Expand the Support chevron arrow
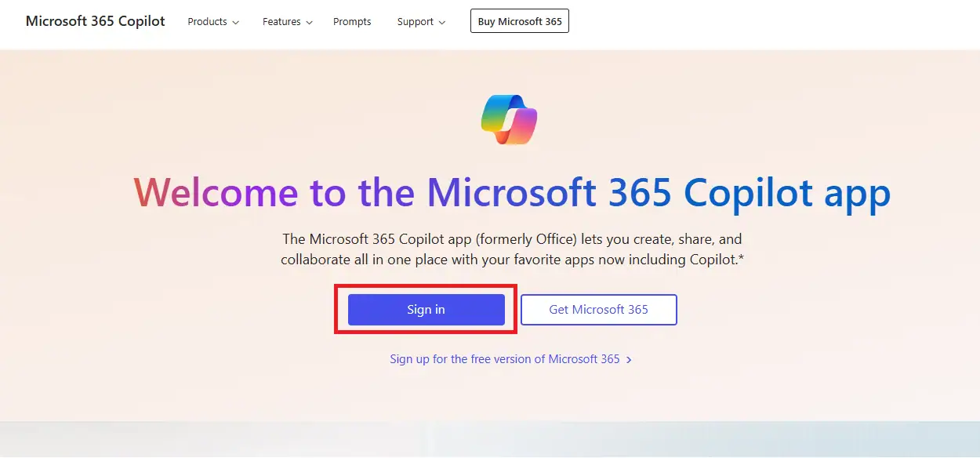This screenshot has width=980, height=458. (x=442, y=22)
